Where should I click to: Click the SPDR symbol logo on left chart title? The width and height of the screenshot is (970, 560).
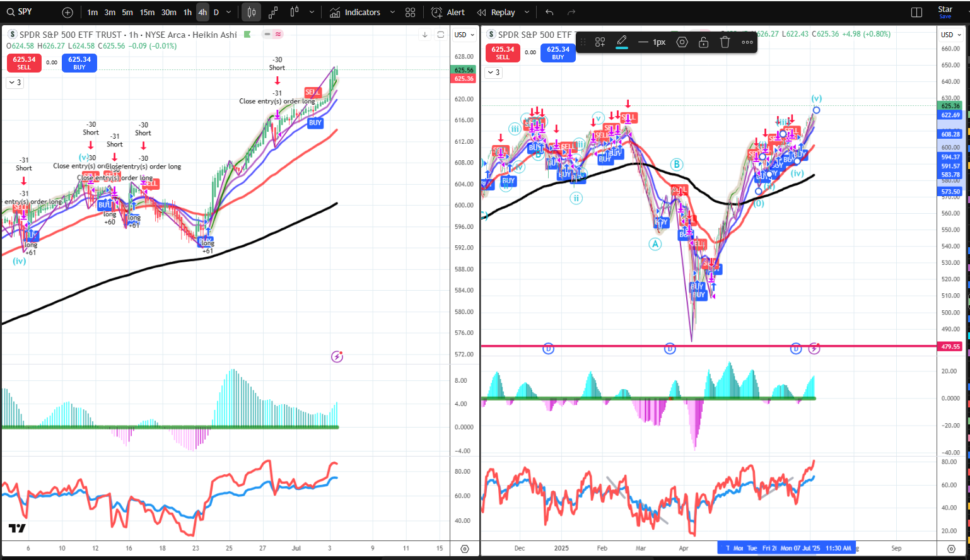point(13,35)
